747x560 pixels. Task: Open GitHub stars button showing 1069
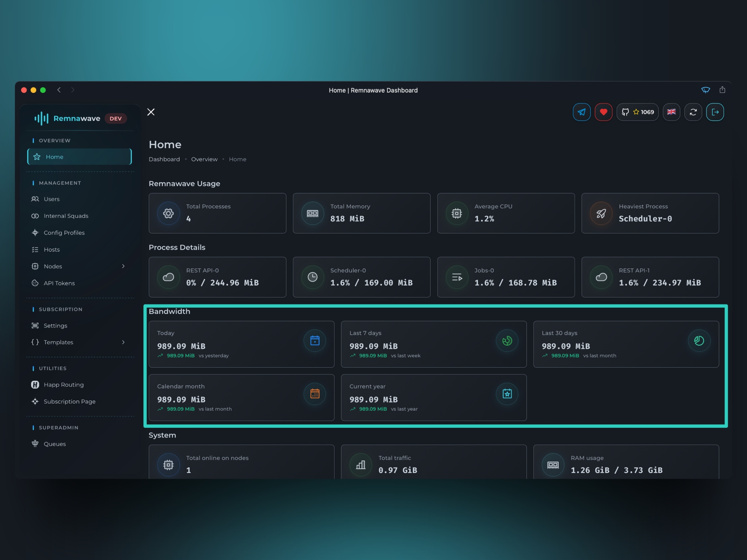click(x=637, y=112)
